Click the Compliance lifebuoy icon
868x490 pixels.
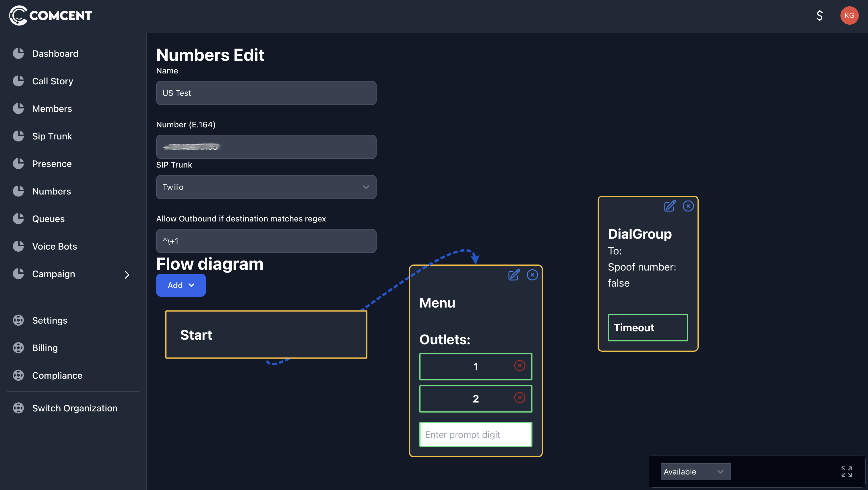tap(19, 375)
